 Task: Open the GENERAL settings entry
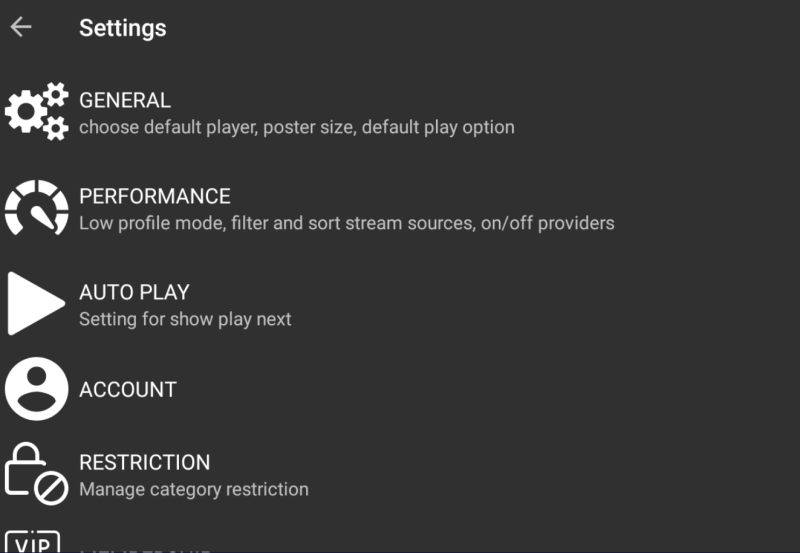[125, 100]
